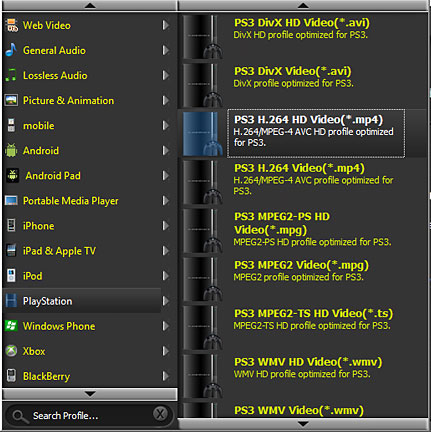Click the Xbox logo icon
Screen dimensions: 431x432
click(x=11, y=351)
